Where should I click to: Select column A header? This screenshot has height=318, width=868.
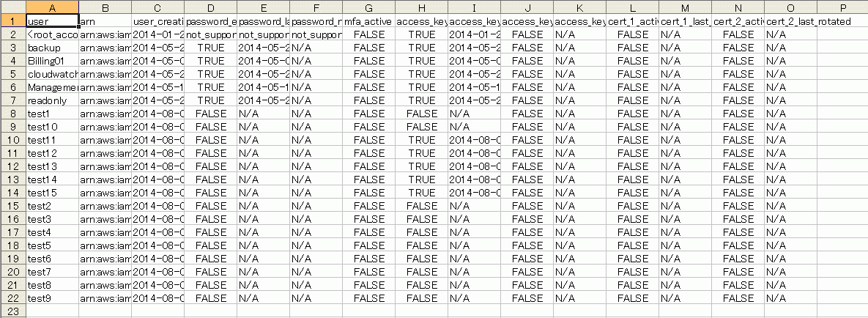(x=52, y=7)
